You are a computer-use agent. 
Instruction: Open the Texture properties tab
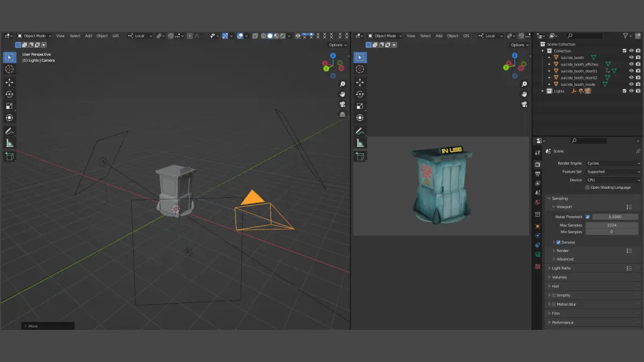(538, 266)
